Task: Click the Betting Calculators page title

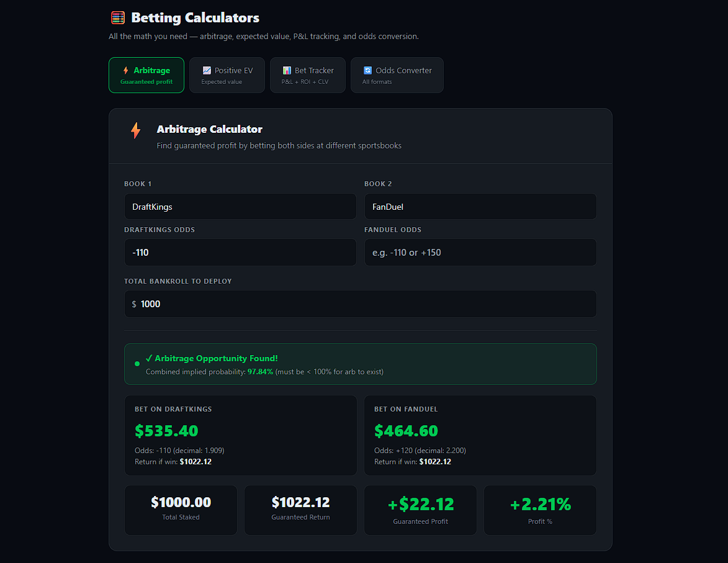Action: tap(195, 17)
